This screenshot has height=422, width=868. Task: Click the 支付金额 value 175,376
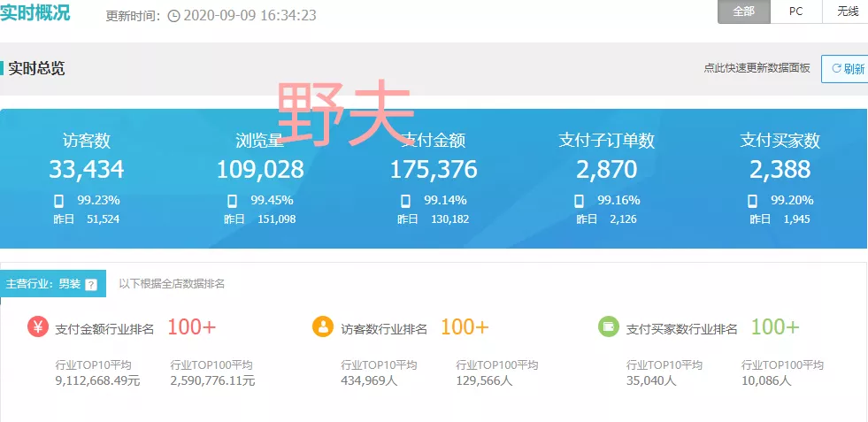coord(434,169)
